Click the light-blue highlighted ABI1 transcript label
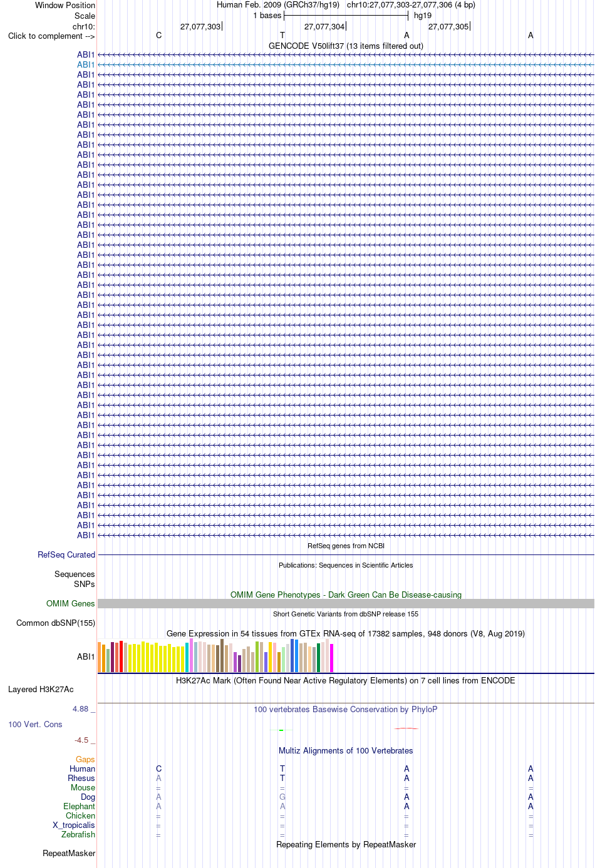Viewport: 595px width, 868px height. [x=86, y=64]
